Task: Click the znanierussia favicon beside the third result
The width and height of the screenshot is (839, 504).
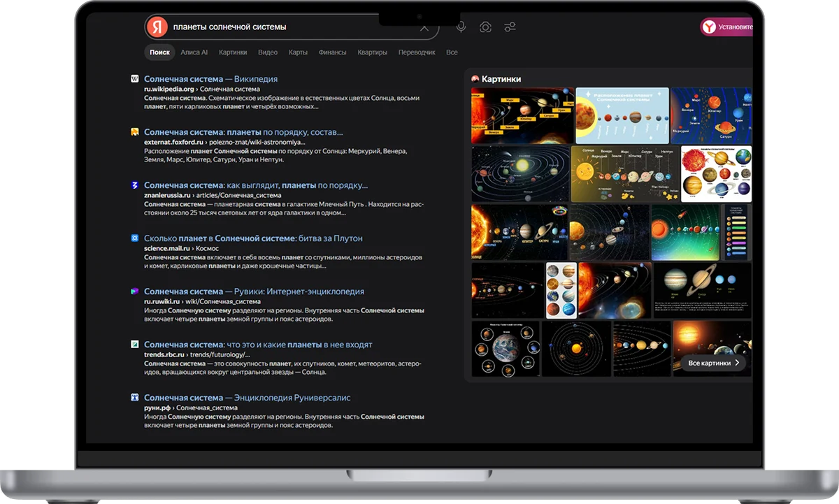Action: (x=134, y=185)
